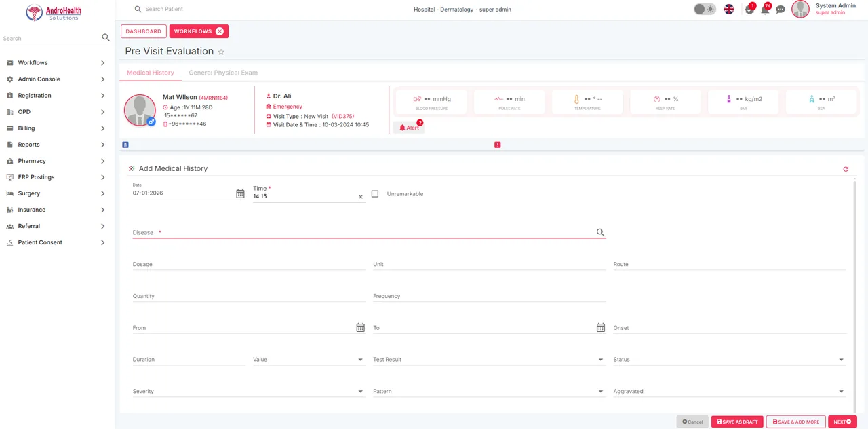Switch to the General Physical Exam tab

click(x=223, y=73)
